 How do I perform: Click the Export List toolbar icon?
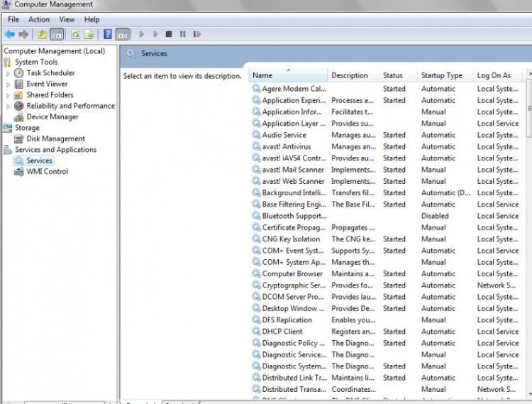coord(89,34)
